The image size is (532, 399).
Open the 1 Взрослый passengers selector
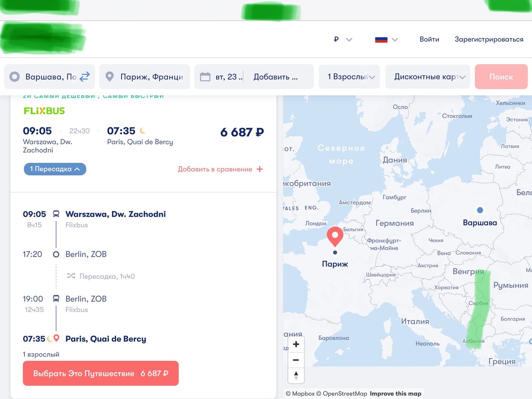pyautogui.click(x=349, y=76)
